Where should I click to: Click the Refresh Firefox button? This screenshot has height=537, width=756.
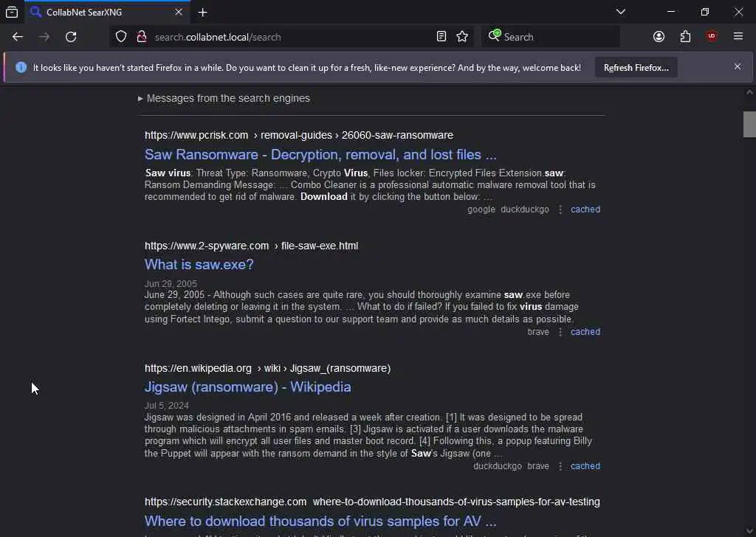636,68
